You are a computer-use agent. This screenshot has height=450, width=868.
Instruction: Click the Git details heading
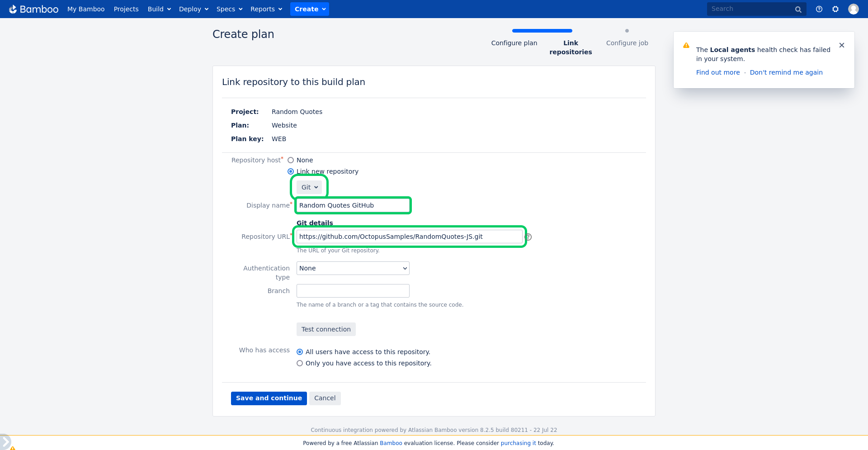[315, 223]
